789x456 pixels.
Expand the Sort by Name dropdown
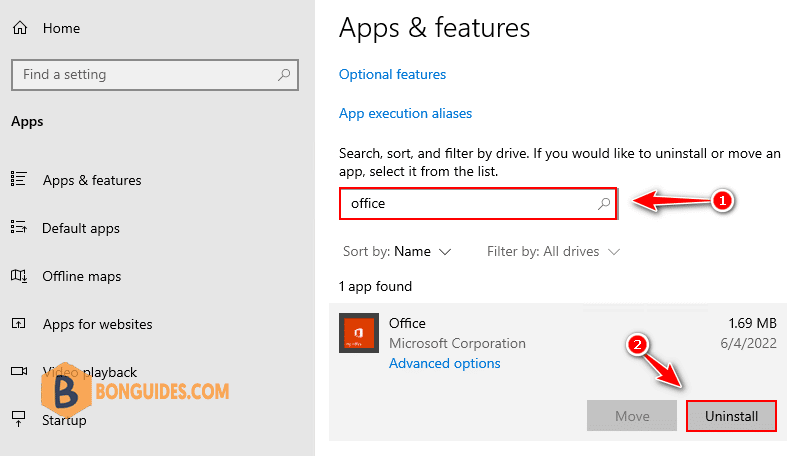(x=397, y=251)
